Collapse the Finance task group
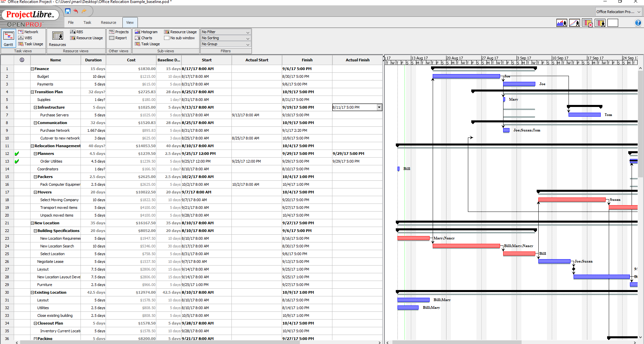The image size is (644, 344). 32,69
